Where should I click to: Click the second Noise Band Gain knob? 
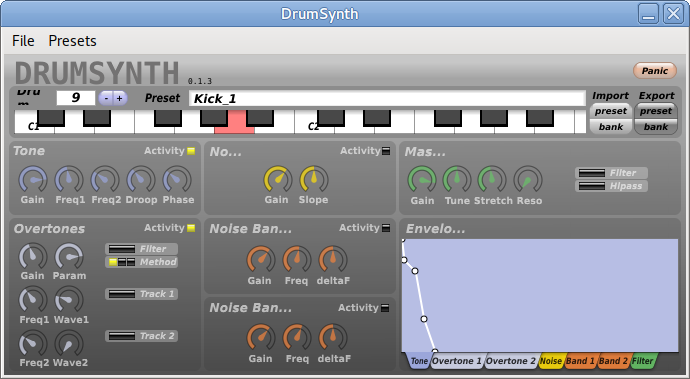[261, 338]
